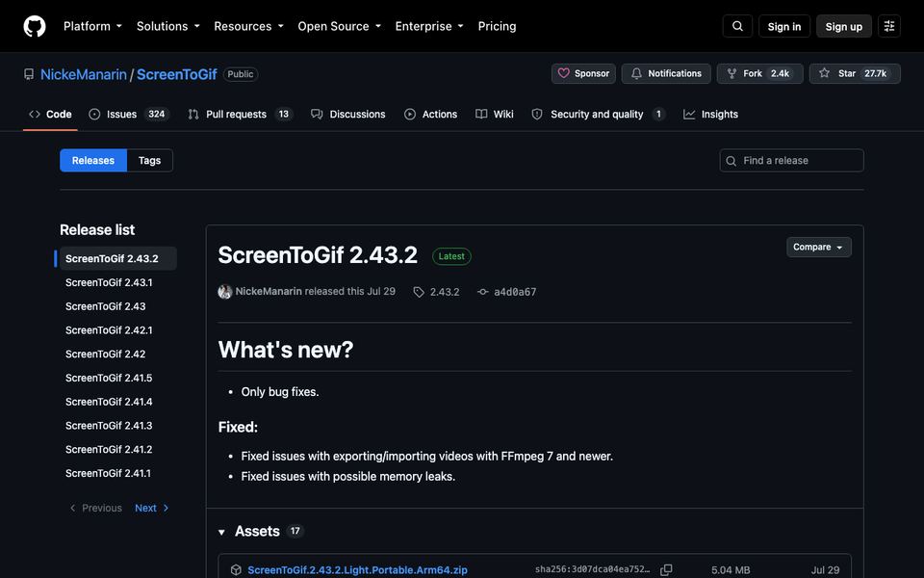Expand the Platform menu
The image size is (924, 578).
[92, 26]
